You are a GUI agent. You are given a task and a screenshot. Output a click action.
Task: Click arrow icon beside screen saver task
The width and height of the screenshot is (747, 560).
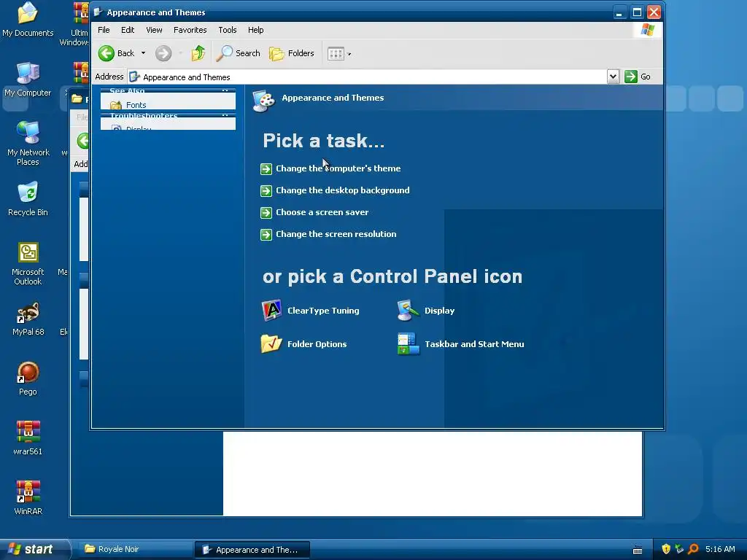[x=266, y=212]
